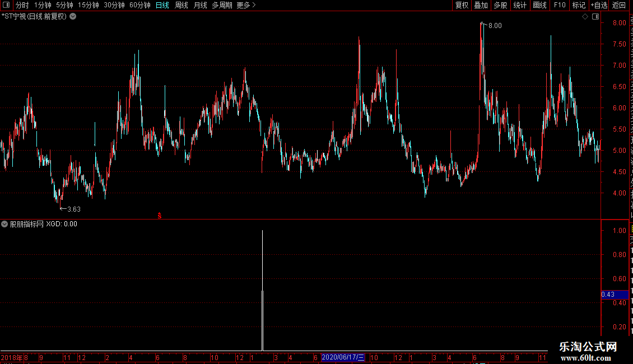The width and height of the screenshot is (633, 364).
Task: Activate the 画线 drawing tool
Action: pos(540,5)
